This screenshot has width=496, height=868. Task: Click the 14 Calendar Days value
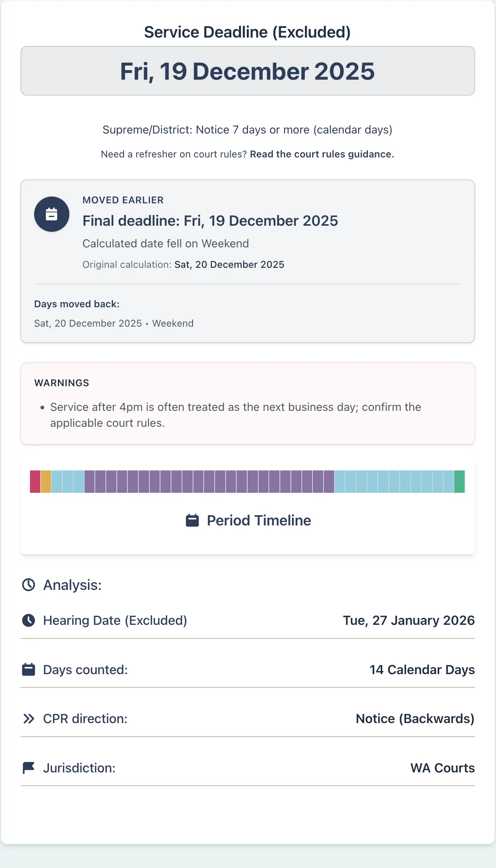(422, 670)
